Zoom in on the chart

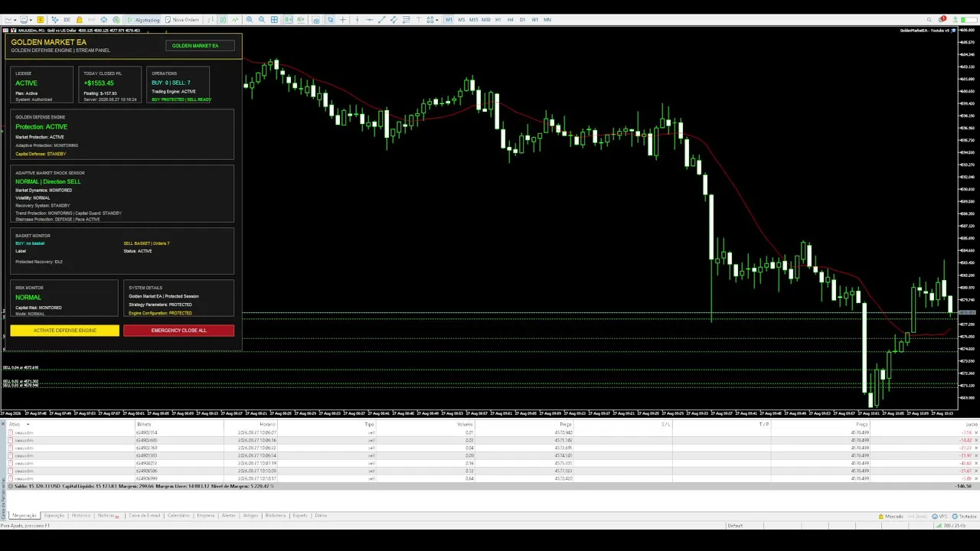click(x=250, y=20)
